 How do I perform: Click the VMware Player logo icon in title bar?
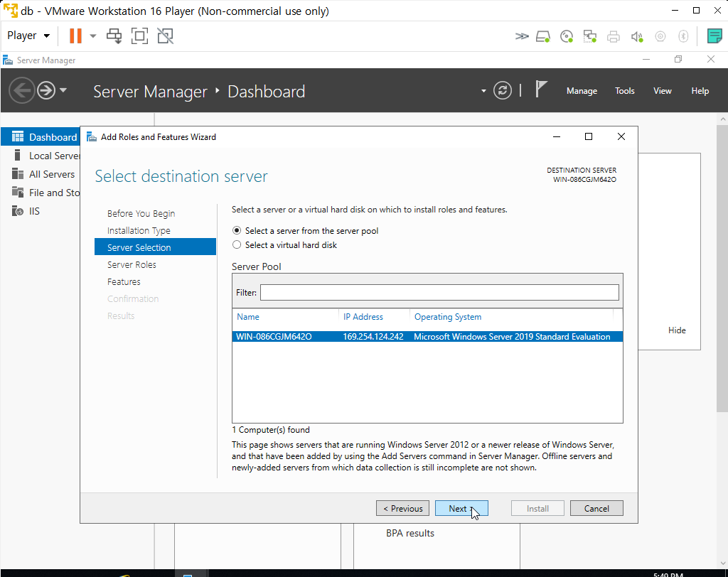pyautogui.click(x=10, y=10)
